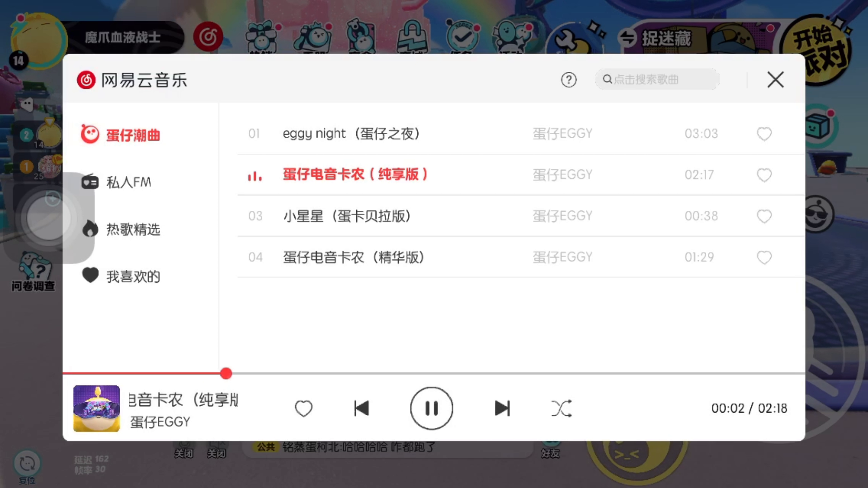Image resolution: width=868 pixels, height=488 pixels.
Task: Click the current song album cover
Action: pos(97,408)
